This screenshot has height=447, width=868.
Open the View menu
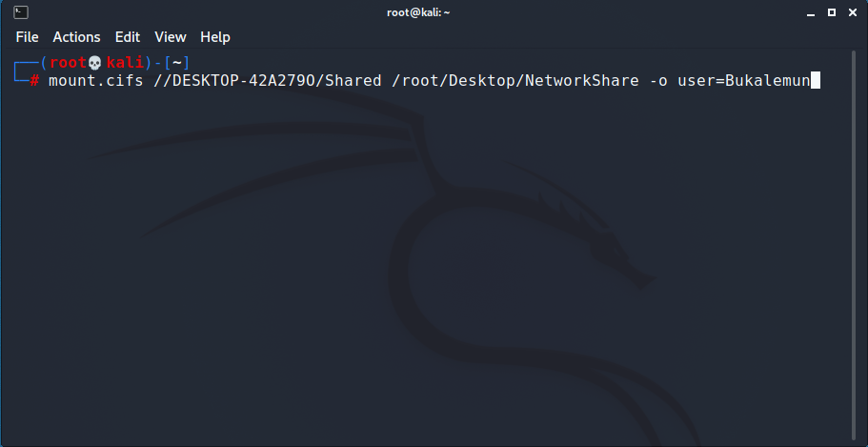click(x=170, y=37)
